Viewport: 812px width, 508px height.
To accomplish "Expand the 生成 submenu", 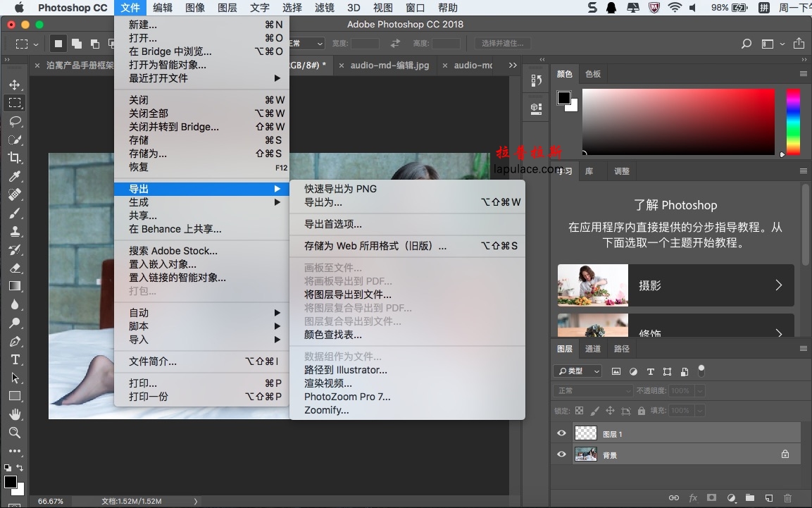I will click(x=201, y=202).
